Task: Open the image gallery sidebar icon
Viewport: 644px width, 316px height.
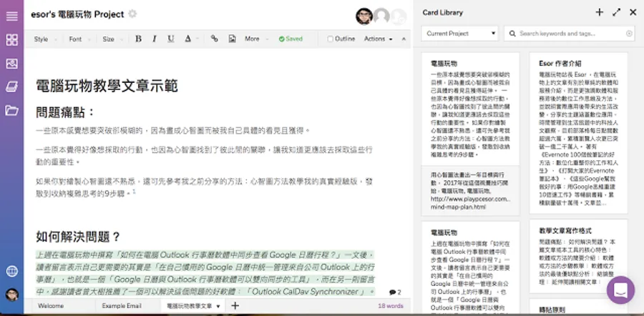Action: 12,63
